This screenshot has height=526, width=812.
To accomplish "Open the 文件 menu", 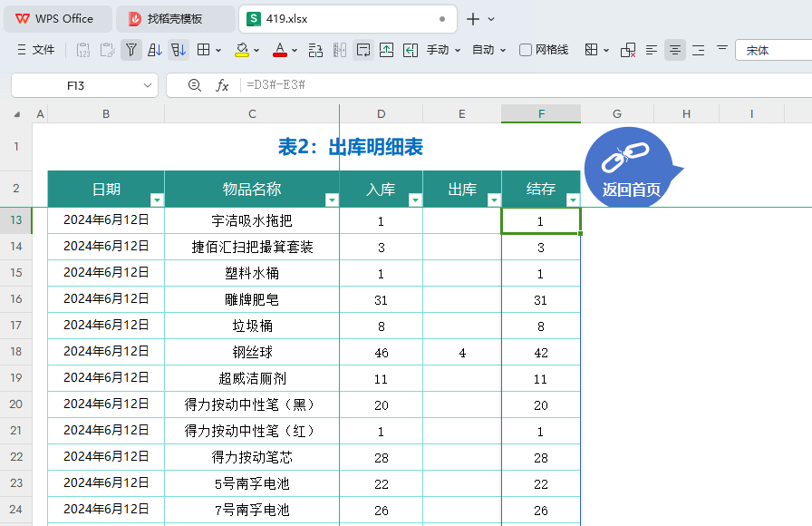I will 35,50.
